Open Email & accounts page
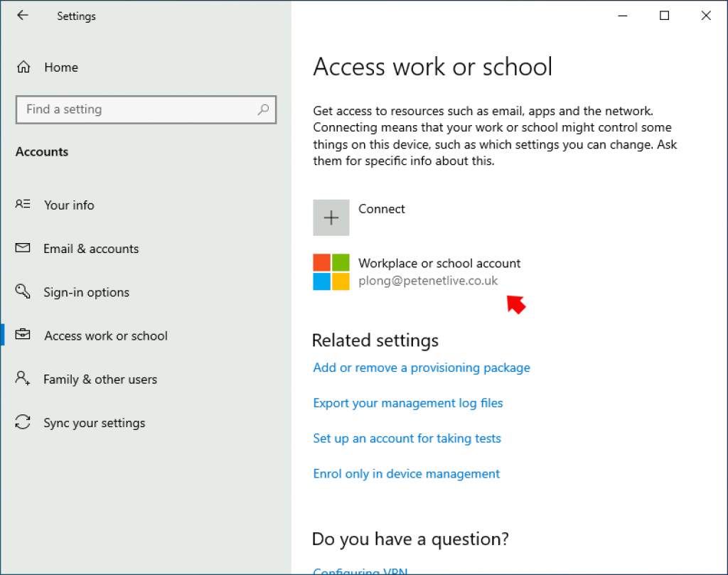Screen dimensions: 728x575 pyautogui.click(x=91, y=249)
